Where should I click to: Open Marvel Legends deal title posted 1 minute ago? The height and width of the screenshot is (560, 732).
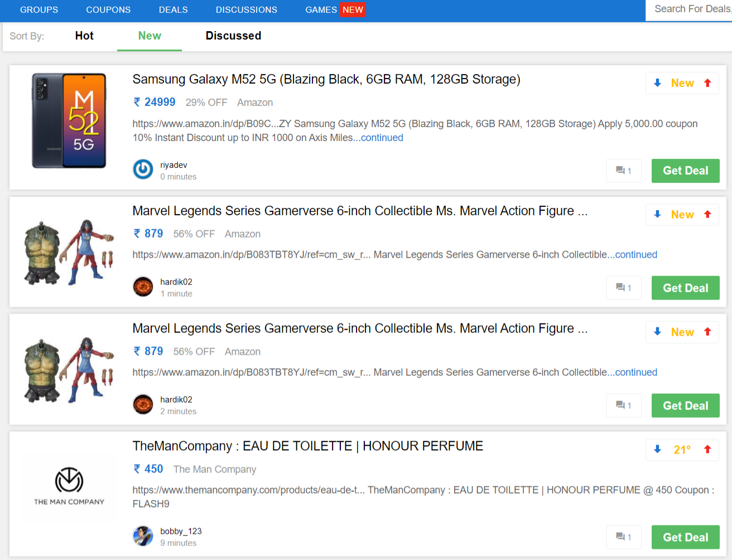360,211
